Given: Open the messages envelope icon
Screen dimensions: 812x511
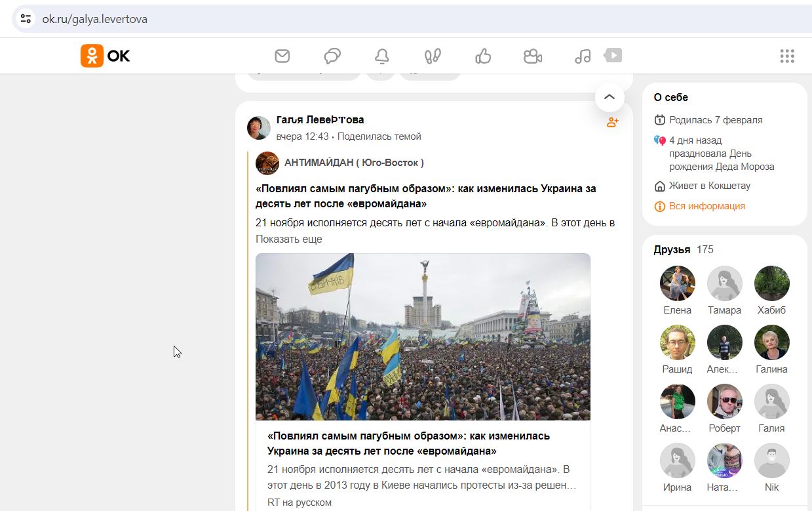Looking at the screenshot, I should [282, 56].
